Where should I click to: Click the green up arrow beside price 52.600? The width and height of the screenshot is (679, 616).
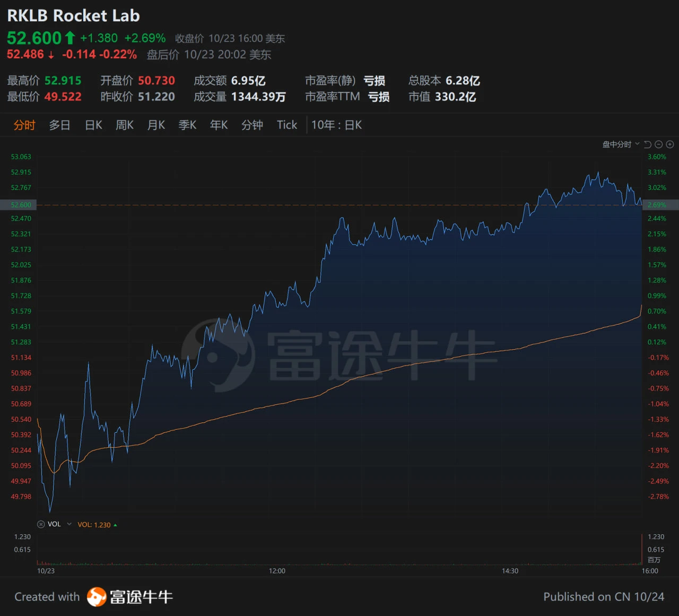point(70,38)
